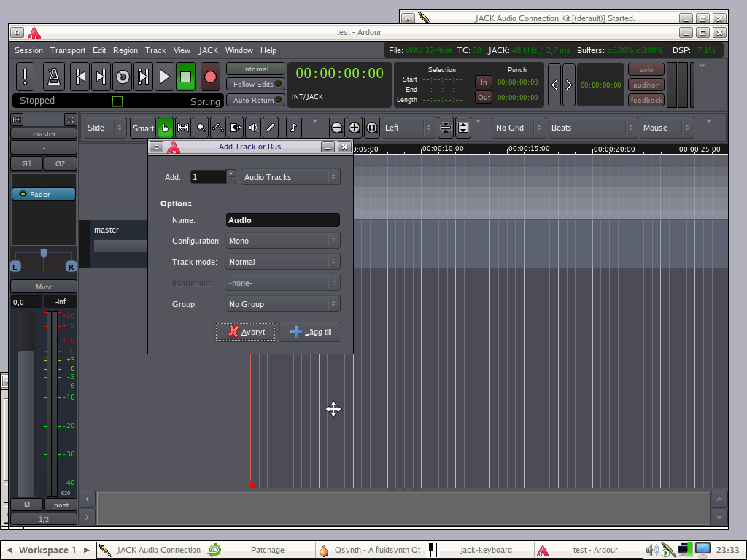Click the post metering point button

61,505
